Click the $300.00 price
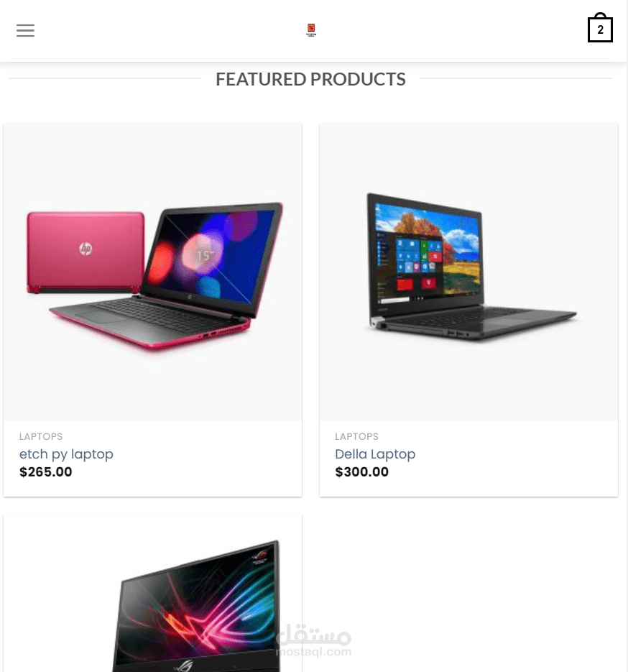Image resolution: width=628 pixels, height=672 pixels. click(x=362, y=472)
